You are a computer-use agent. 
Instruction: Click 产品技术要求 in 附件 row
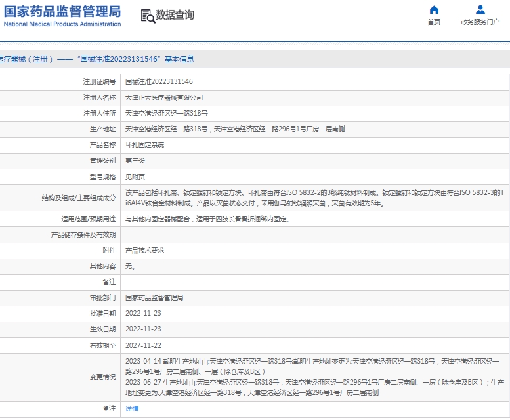pyautogui.click(x=145, y=251)
